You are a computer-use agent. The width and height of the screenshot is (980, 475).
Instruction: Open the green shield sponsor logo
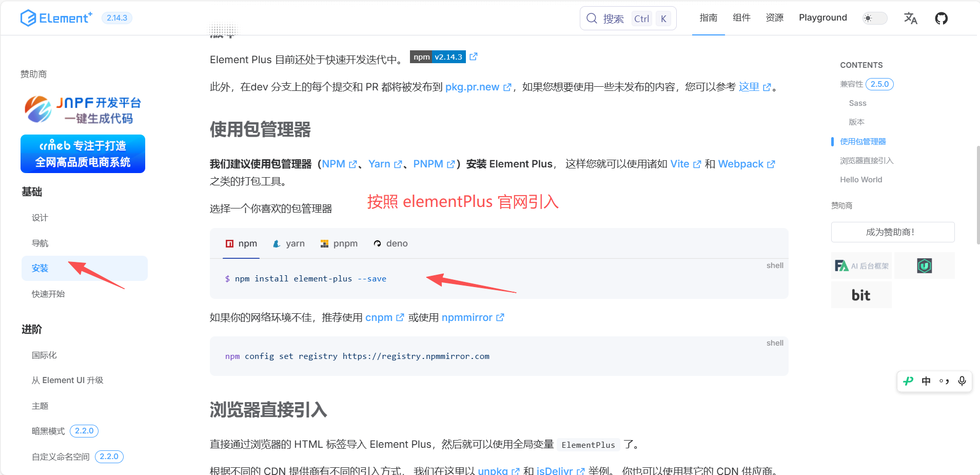coord(925,265)
